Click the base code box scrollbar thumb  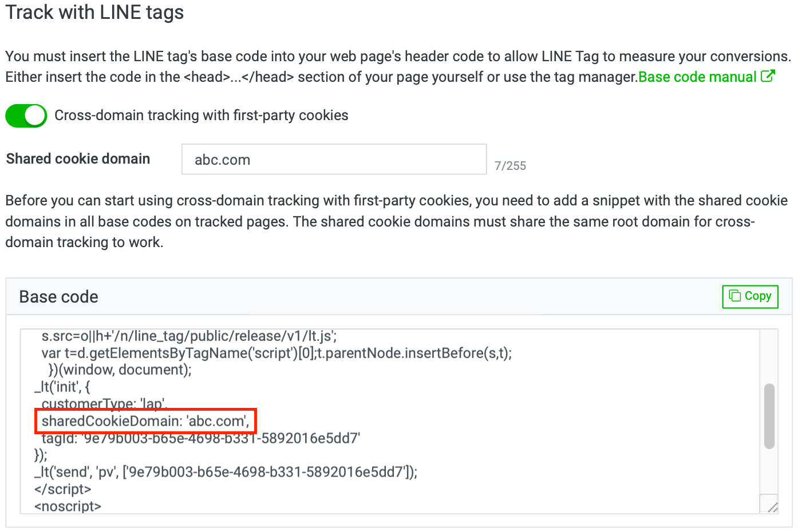[769, 416]
